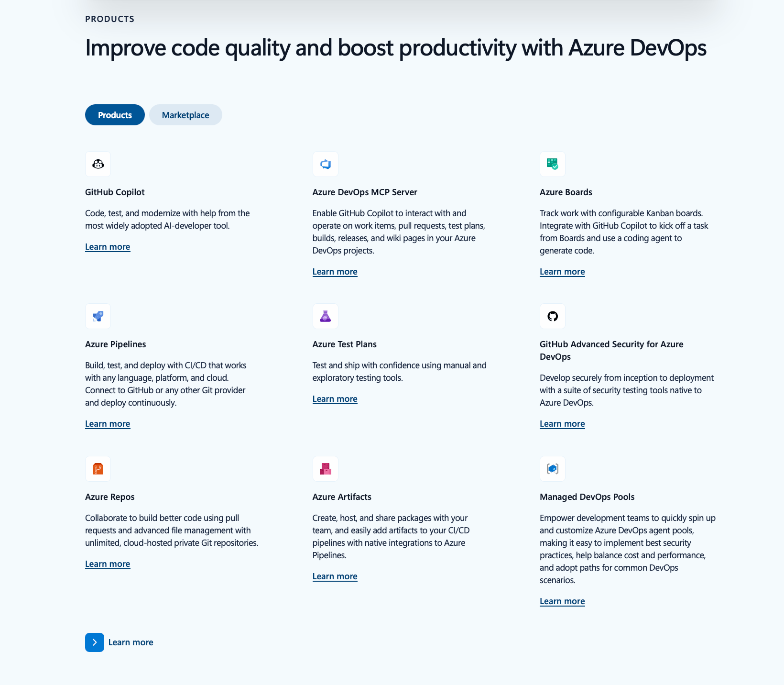This screenshot has width=784, height=685.
Task: Click the Azure DevOps MCP Server description text
Action: (399, 232)
